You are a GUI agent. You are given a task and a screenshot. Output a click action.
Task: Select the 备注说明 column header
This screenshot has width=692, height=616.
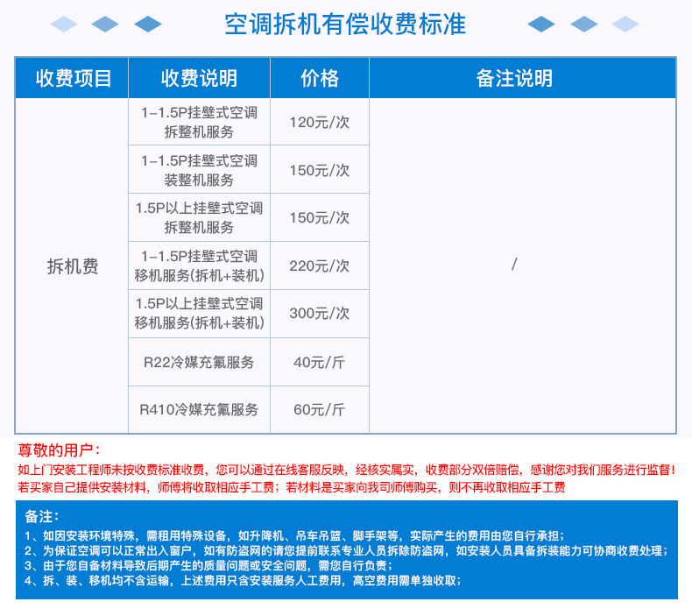pos(523,78)
